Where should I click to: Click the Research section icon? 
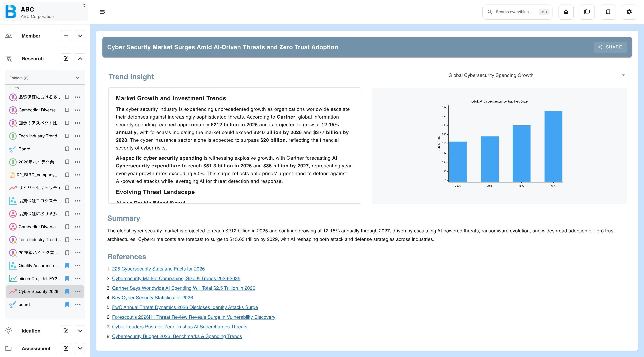tap(8, 59)
